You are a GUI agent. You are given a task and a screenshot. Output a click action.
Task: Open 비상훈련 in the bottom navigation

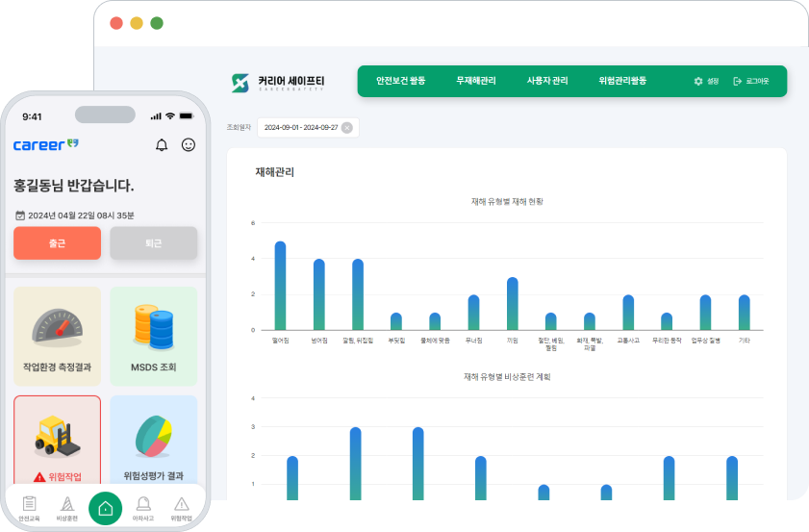(x=66, y=507)
